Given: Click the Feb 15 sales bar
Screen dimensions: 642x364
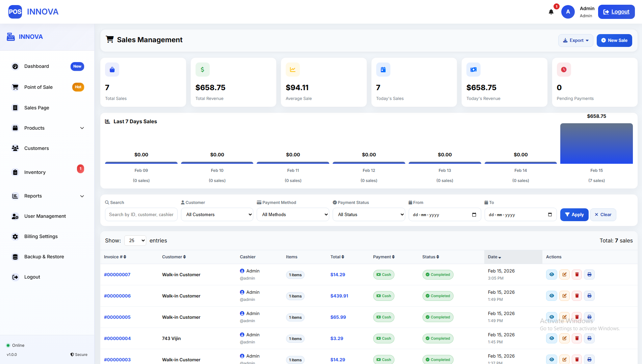Looking at the screenshot, I should [x=596, y=144].
